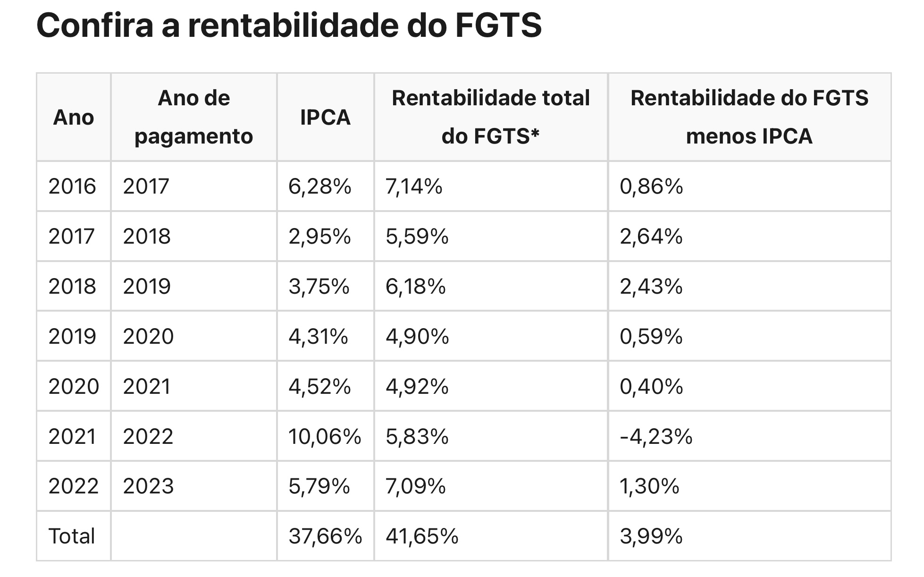Select the "Rentabilidade total do FGTS*" header
The height and width of the screenshot is (577, 924).
point(490,117)
